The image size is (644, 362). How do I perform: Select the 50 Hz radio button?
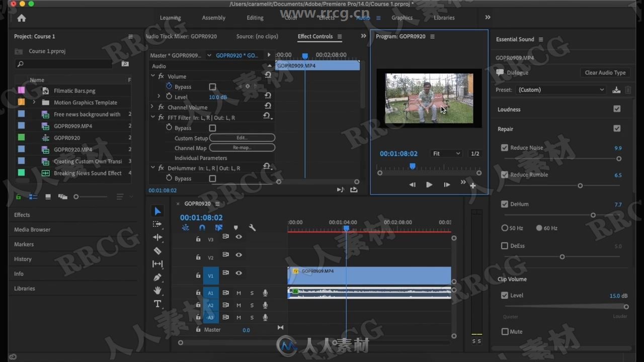coord(505,228)
